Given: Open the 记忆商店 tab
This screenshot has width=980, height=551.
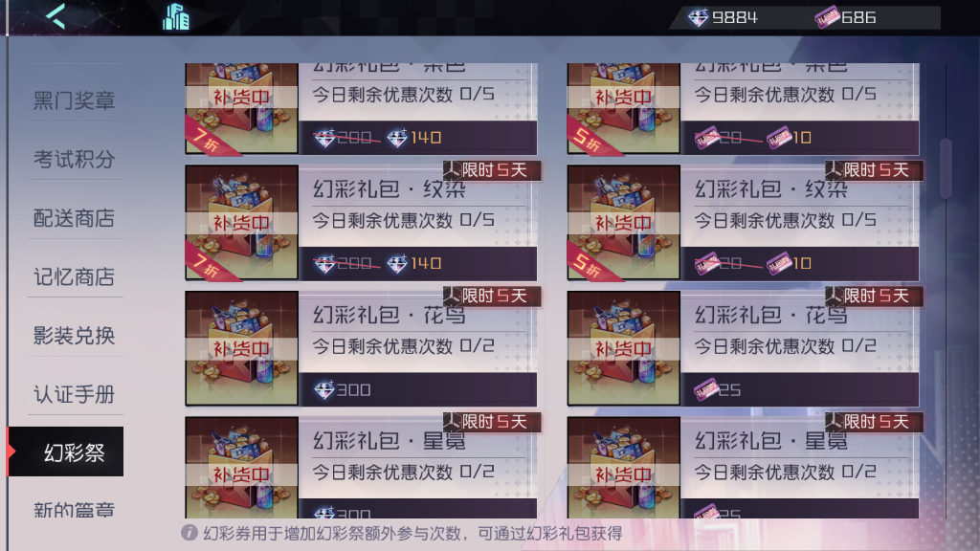Looking at the screenshot, I should click(x=74, y=276).
